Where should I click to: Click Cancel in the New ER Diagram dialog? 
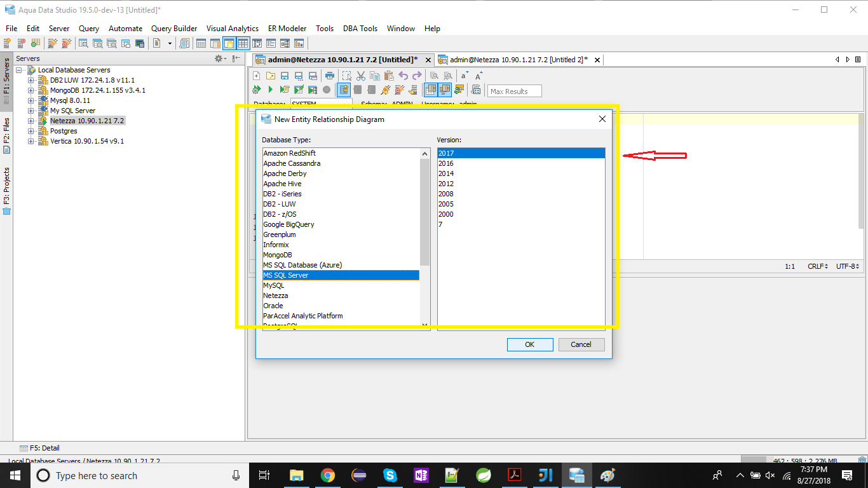pyautogui.click(x=581, y=344)
